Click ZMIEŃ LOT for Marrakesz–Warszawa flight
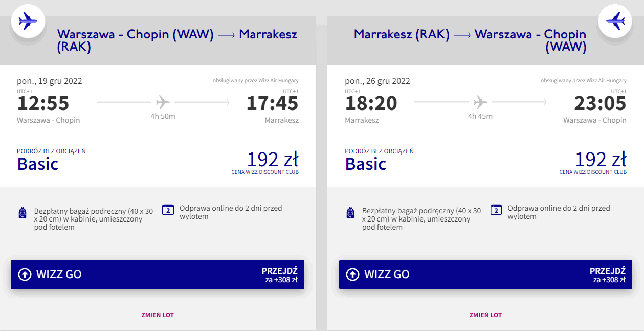 pyautogui.click(x=485, y=315)
